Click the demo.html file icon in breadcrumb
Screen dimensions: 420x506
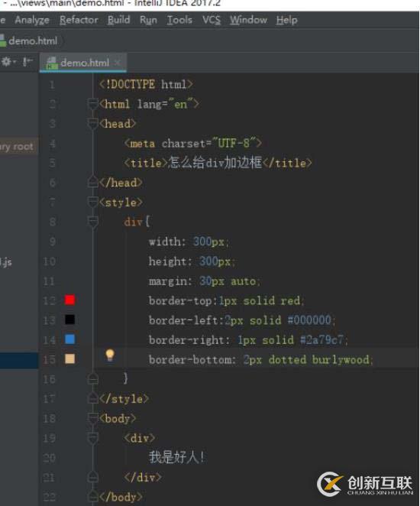click(3, 41)
